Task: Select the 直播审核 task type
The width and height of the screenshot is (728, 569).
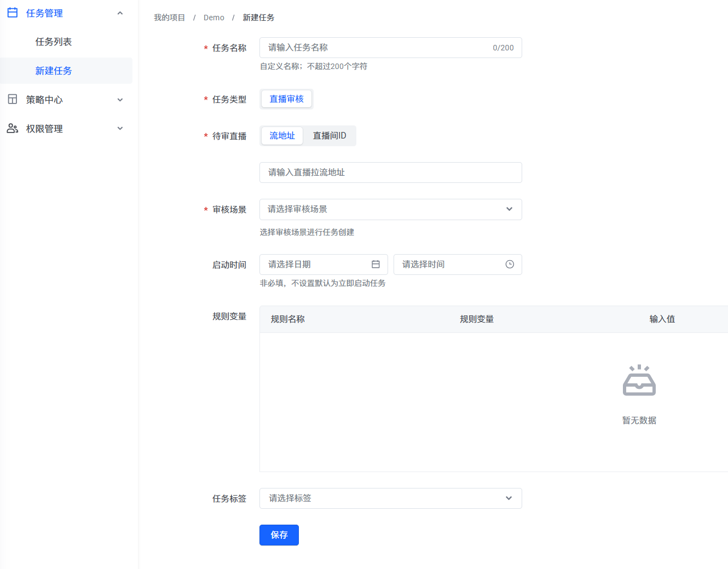Action: pyautogui.click(x=286, y=99)
